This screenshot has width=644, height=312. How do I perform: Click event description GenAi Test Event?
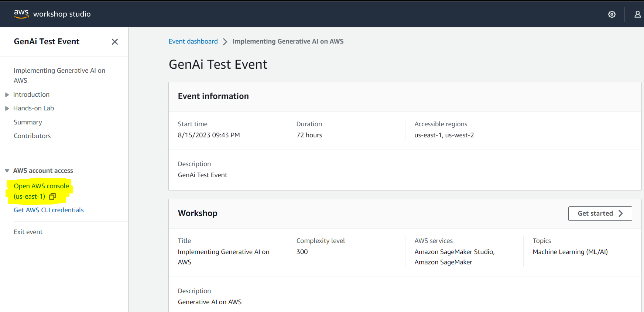[x=202, y=175]
